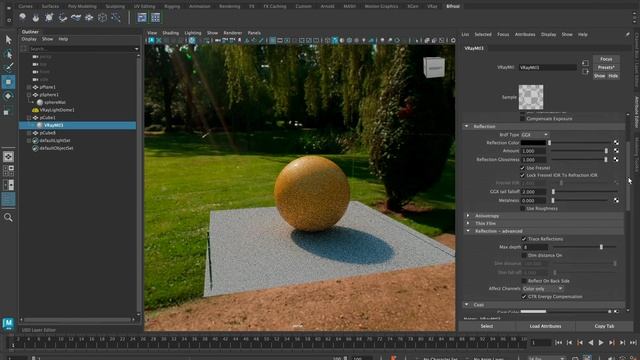Screen dimensions: 640x360
Task: Open the Shading menu in viewport panel
Action: (171, 33)
